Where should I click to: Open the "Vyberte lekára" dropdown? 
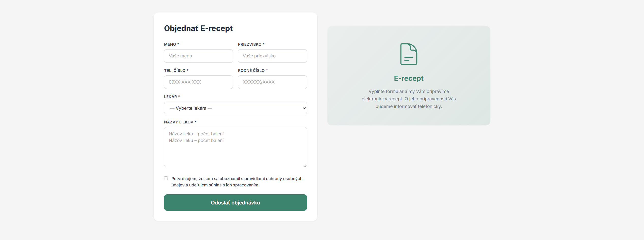(235, 108)
